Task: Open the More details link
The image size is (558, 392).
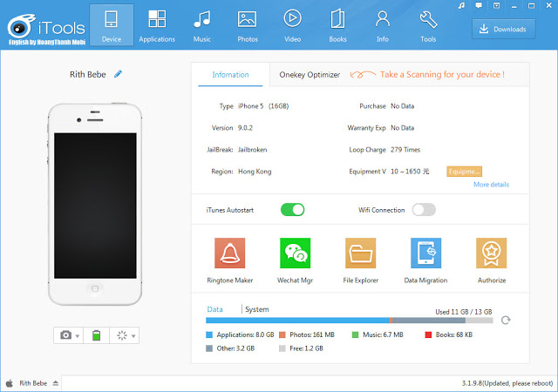Action: [x=491, y=185]
